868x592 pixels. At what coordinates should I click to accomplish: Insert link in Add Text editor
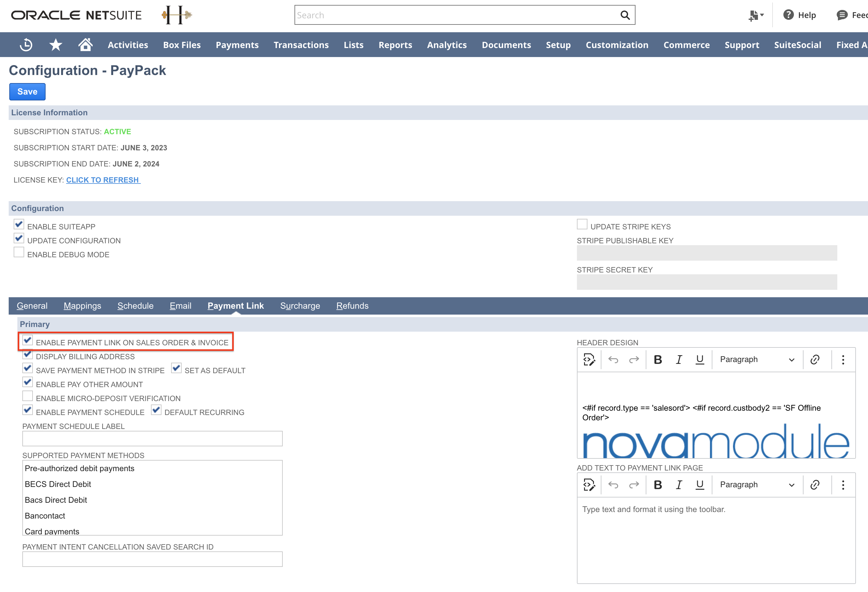coord(815,485)
